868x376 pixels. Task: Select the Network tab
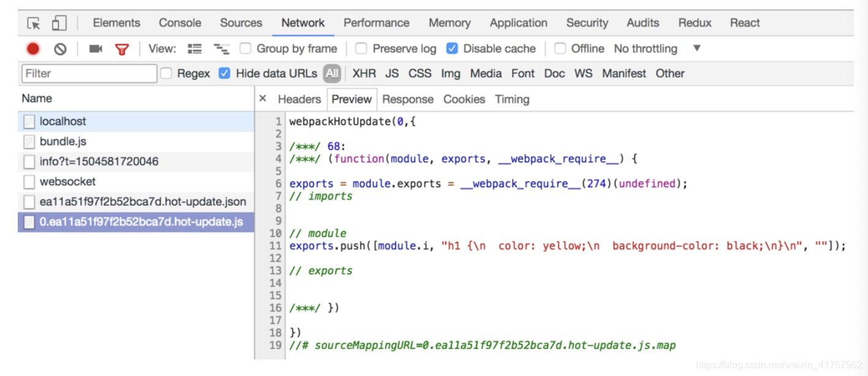[x=303, y=23]
